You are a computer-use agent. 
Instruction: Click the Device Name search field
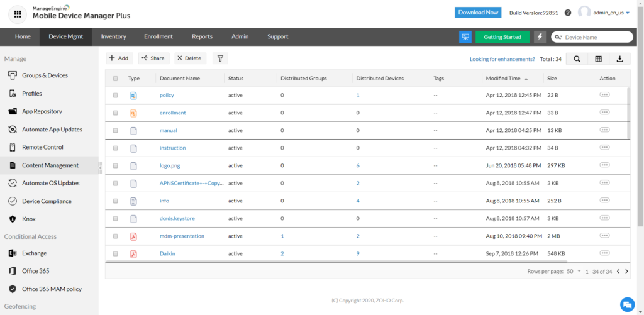596,37
